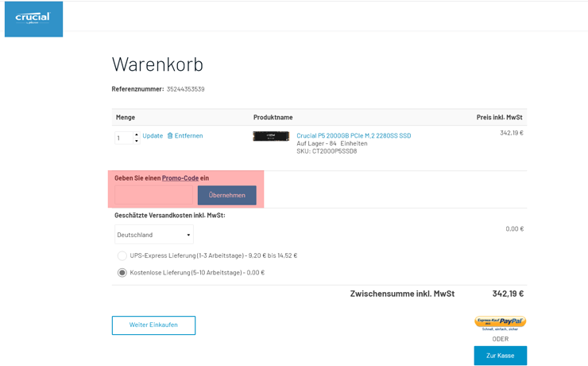The width and height of the screenshot is (588, 366).
Task: Click the Promo-Code link
Action: pyautogui.click(x=180, y=178)
